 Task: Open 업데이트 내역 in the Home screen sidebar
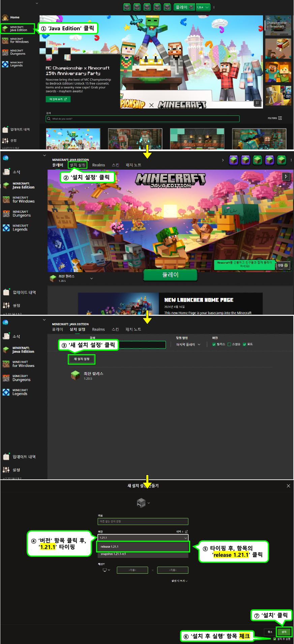(16, 130)
